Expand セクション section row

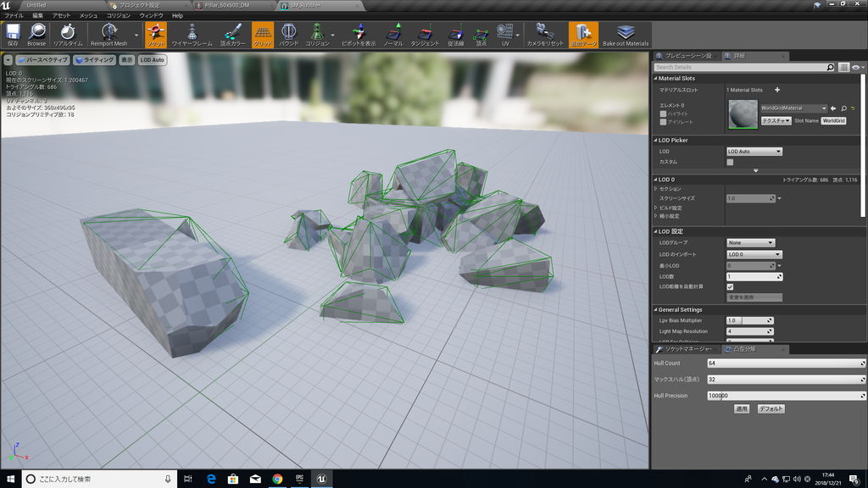point(656,189)
